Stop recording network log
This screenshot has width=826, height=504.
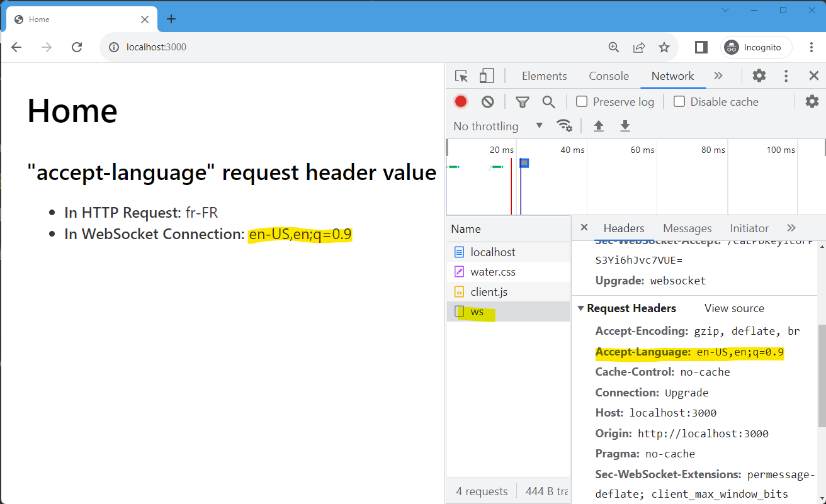(x=460, y=101)
